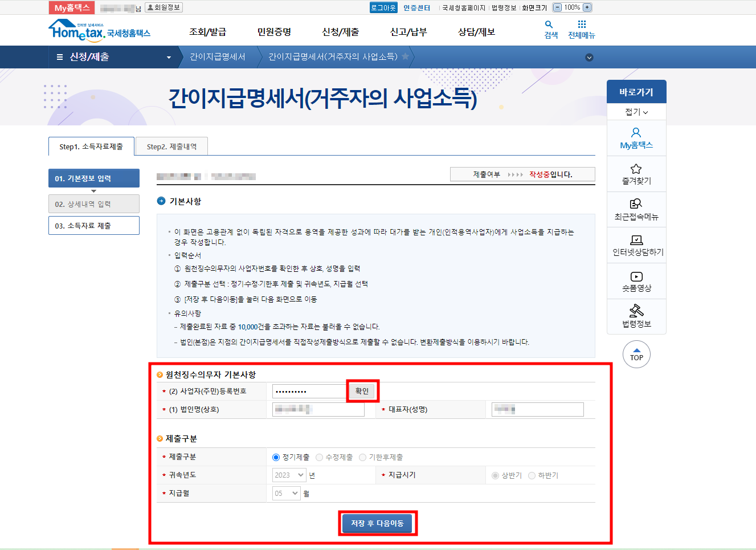Select 02. 상세내역 입력 step
This screenshot has height=550, width=756.
pyautogui.click(x=94, y=204)
